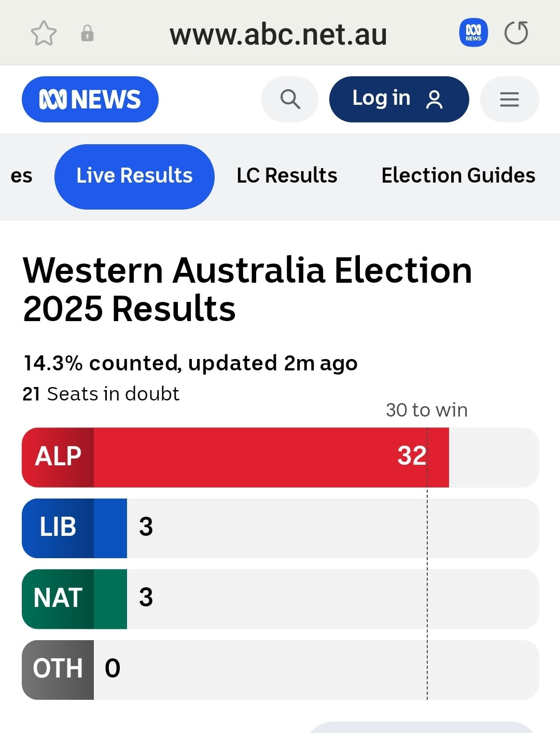Reload the page with refresh icon

[x=516, y=33]
